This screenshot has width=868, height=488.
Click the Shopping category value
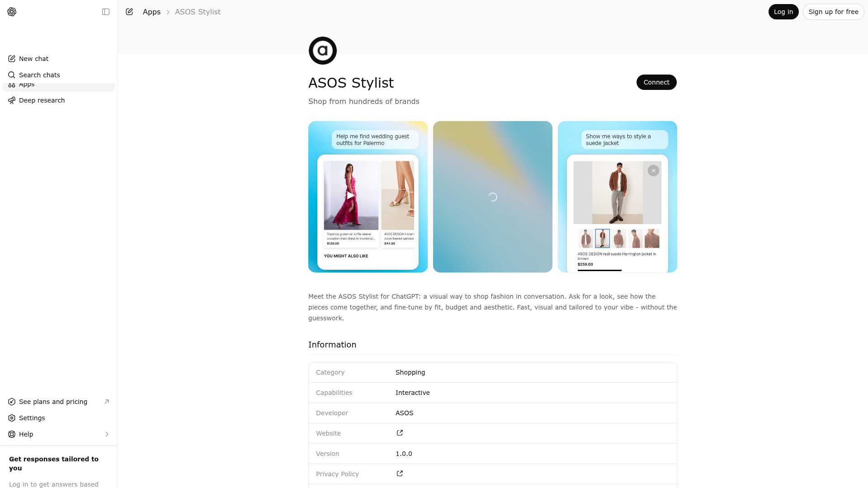[x=410, y=372]
